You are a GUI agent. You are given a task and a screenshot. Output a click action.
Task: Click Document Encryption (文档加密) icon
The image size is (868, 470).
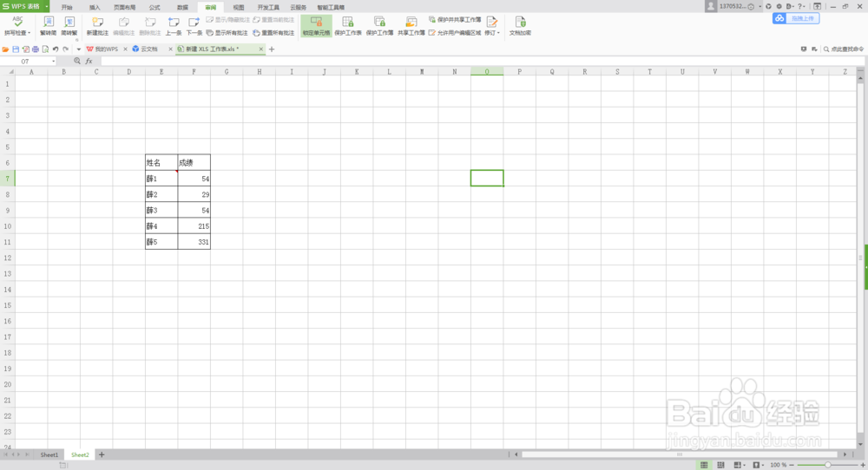(520, 25)
